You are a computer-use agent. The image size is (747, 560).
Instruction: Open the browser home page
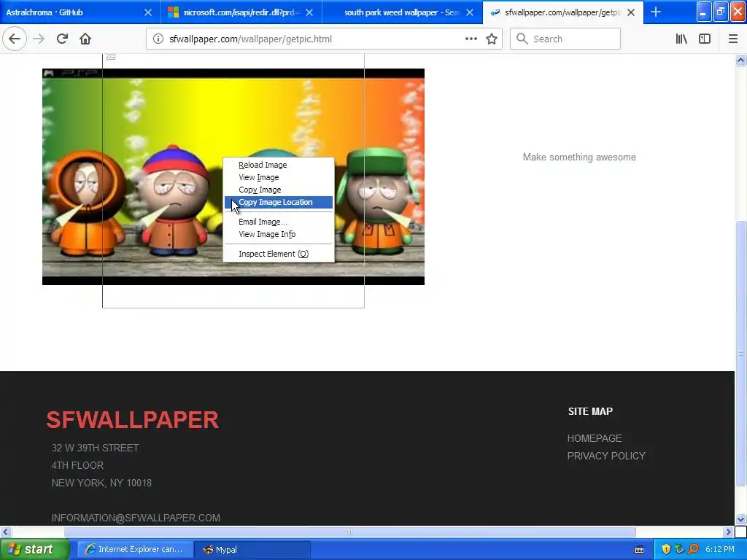(85, 39)
